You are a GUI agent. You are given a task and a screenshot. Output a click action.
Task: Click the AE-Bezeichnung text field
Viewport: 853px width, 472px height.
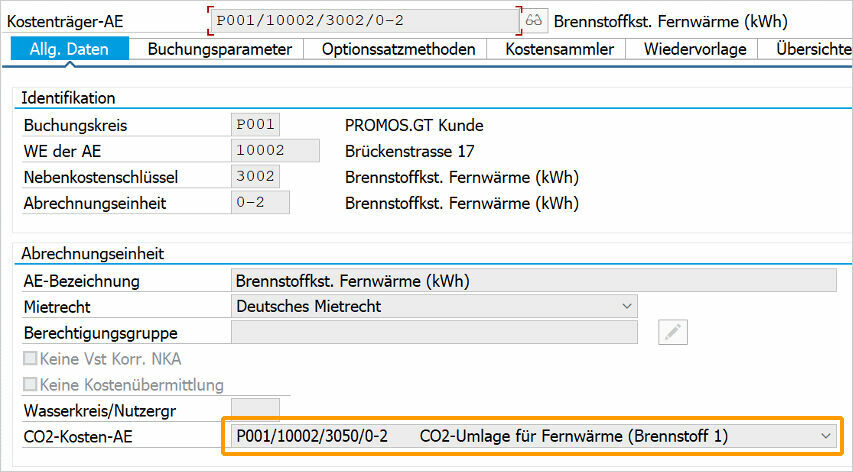[x=532, y=280]
